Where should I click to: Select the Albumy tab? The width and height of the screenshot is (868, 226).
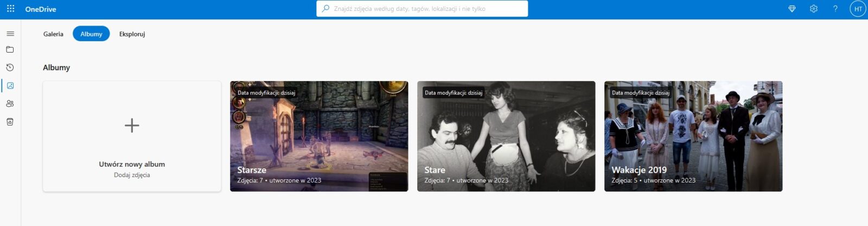pyautogui.click(x=91, y=34)
